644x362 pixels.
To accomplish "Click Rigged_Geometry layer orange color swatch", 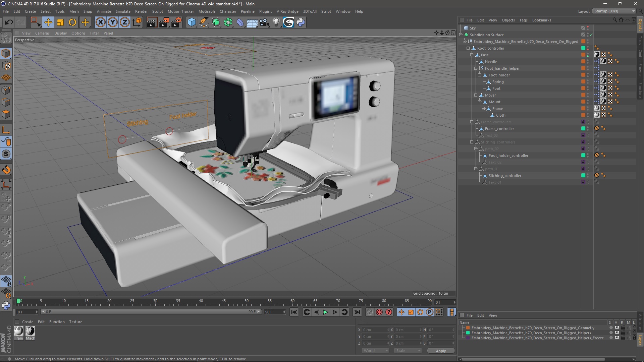I will 468,328.
